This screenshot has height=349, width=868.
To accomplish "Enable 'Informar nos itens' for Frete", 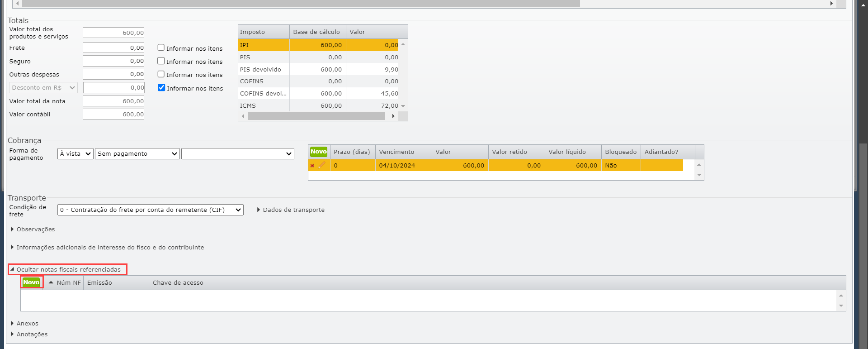I will pos(161,48).
